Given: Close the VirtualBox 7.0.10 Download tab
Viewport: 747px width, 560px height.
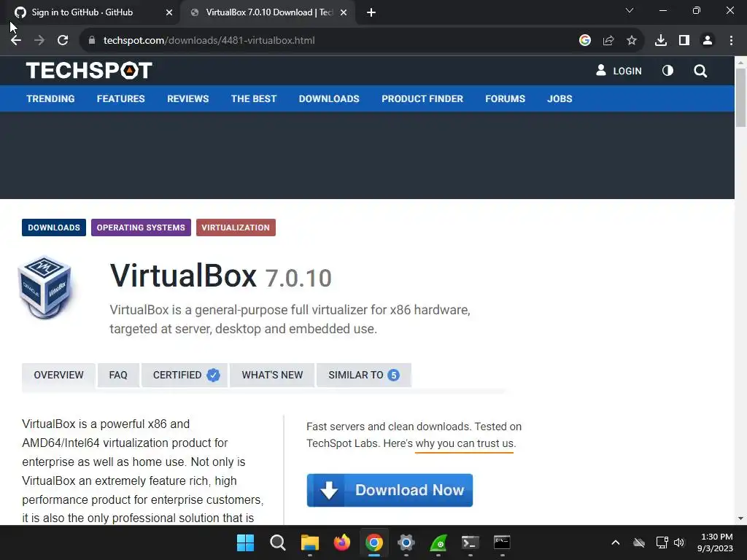Looking at the screenshot, I should coord(344,13).
